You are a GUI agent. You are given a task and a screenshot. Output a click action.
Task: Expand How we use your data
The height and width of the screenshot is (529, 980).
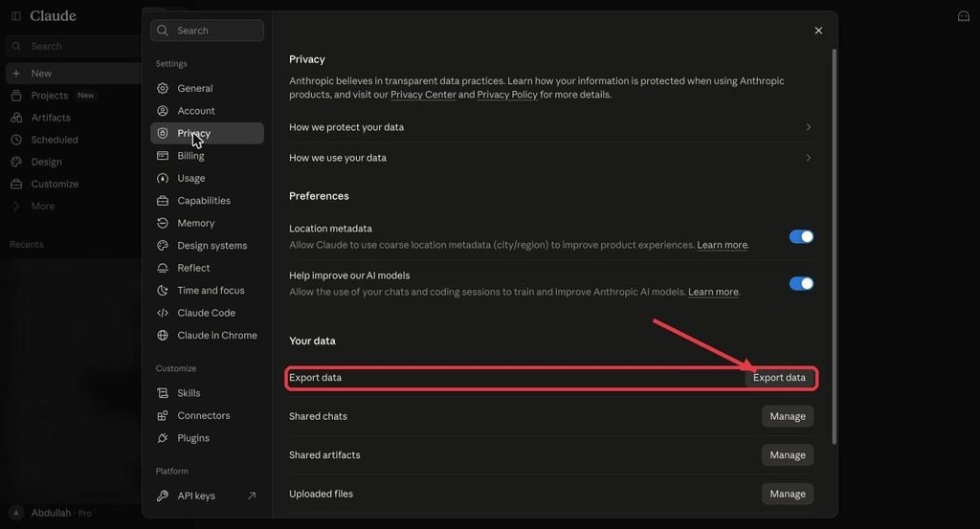point(550,158)
